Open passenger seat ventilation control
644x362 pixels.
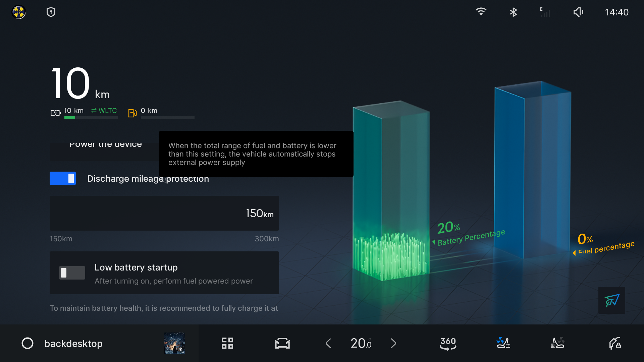557,343
